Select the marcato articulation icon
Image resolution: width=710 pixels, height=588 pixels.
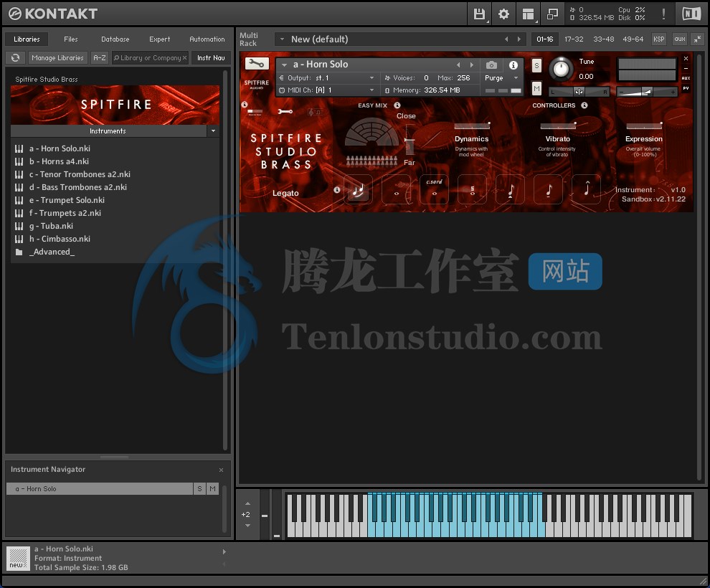pos(587,190)
